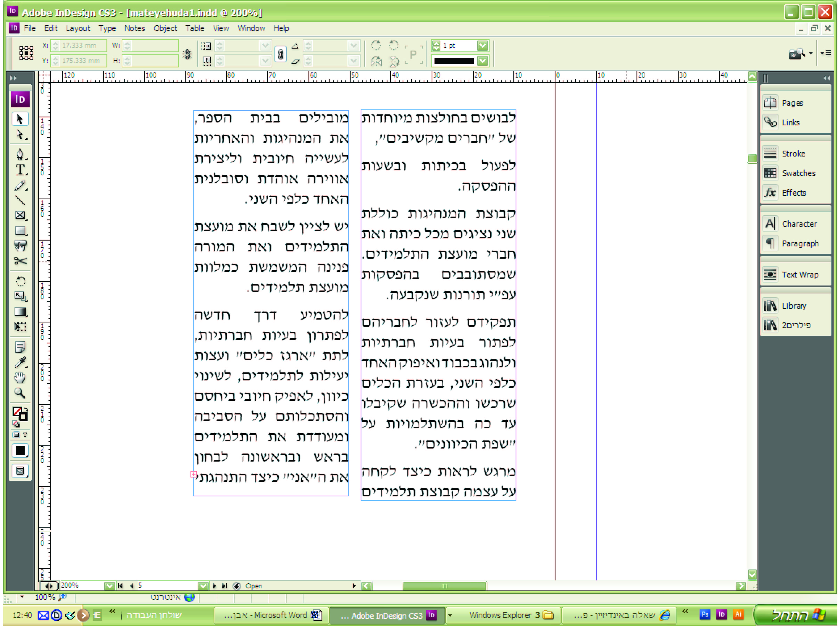The height and width of the screenshot is (626, 840).
Task: Swap fill and stroke colors
Action: click(x=26, y=409)
